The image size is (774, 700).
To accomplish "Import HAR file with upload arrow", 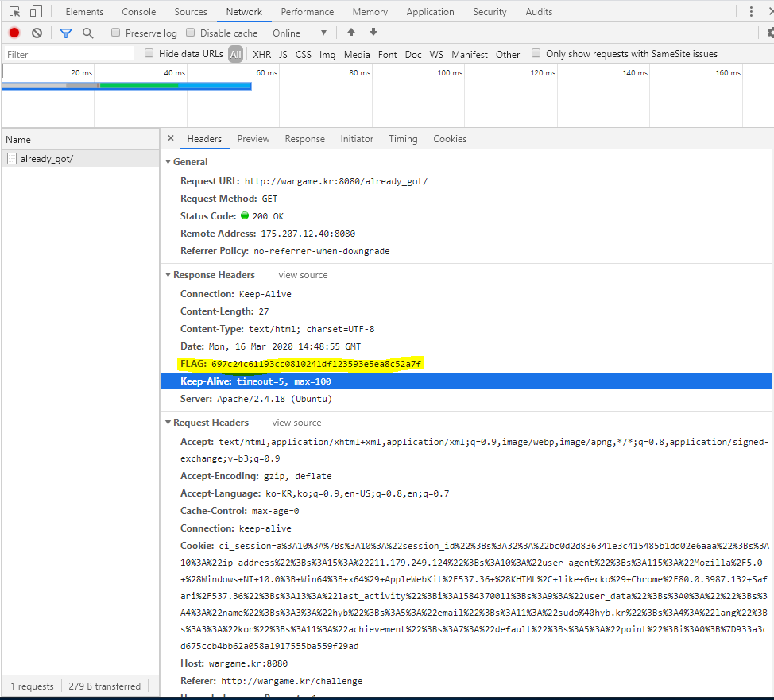I will point(351,33).
